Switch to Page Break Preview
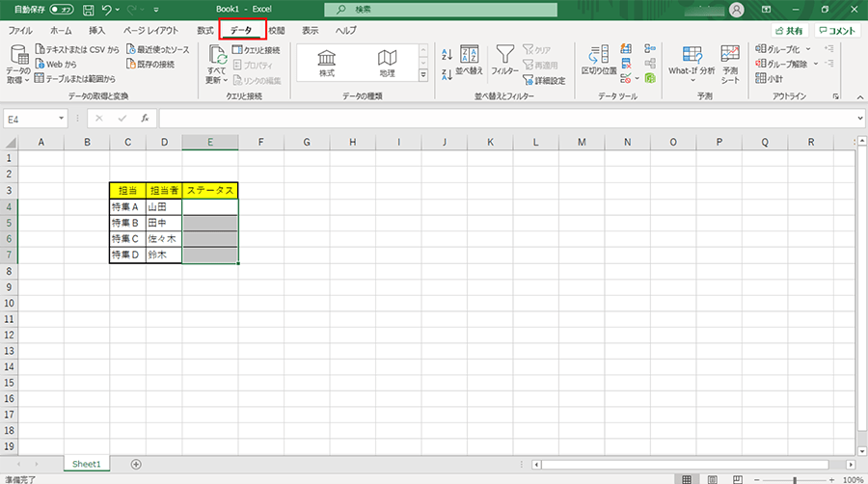Viewport: 868px width, 484px height. (x=738, y=479)
